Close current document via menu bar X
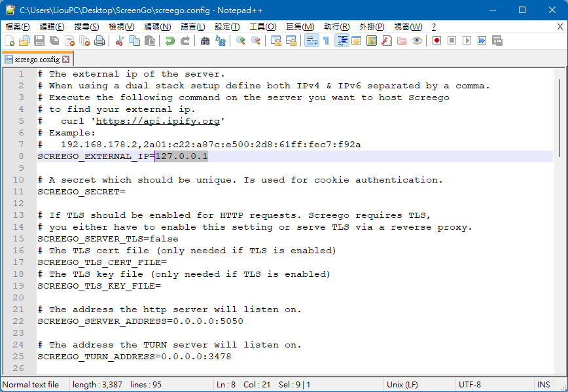568x392 pixels. [x=560, y=27]
